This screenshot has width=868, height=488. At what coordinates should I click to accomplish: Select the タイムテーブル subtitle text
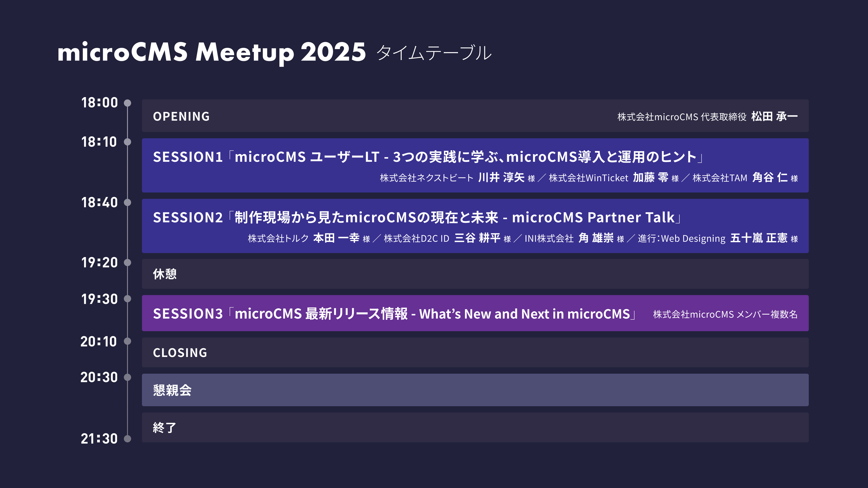point(434,53)
